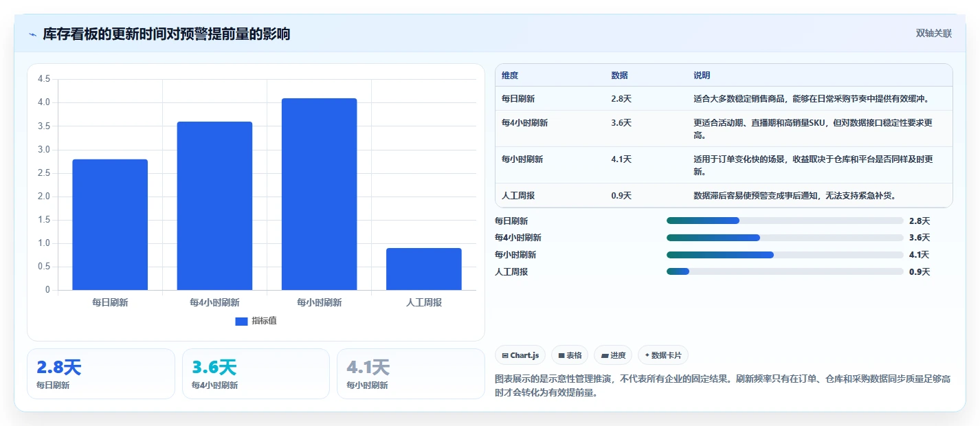Click the 4.5 y-axis tick label
Screen dimensions: 980x426
click(44, 79)
